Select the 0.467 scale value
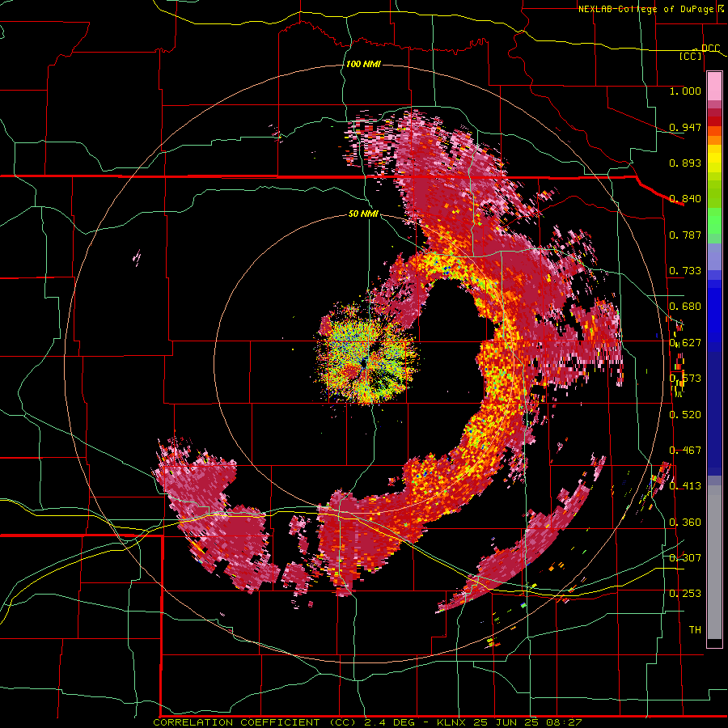Screen dimensions: 728x728 pyautogui.click(x=685, y=451)
